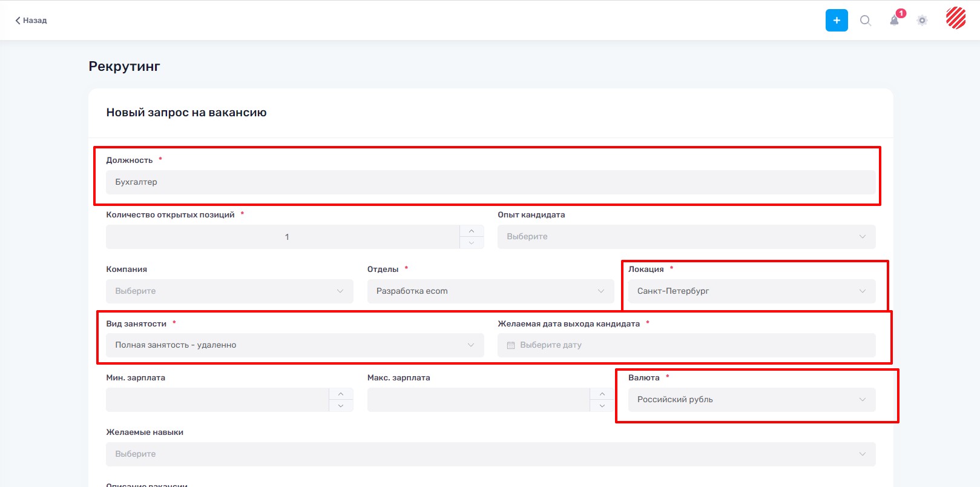980x487 pixels.
Task: Click the Мин. зарплата input
Action: [217, 400]
